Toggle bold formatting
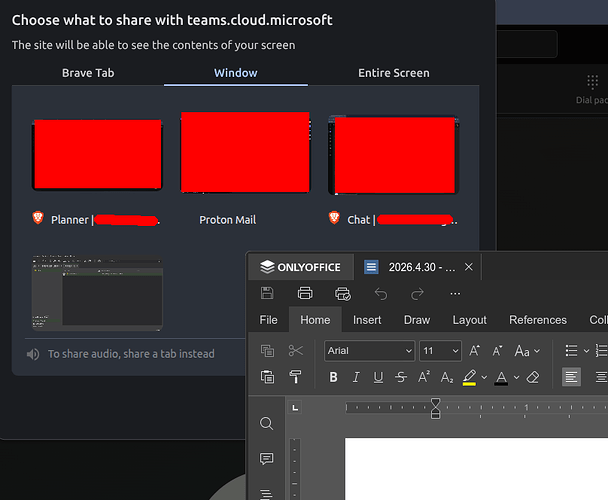This screenshot has height=500, width=608. click(x=333, y=377)
